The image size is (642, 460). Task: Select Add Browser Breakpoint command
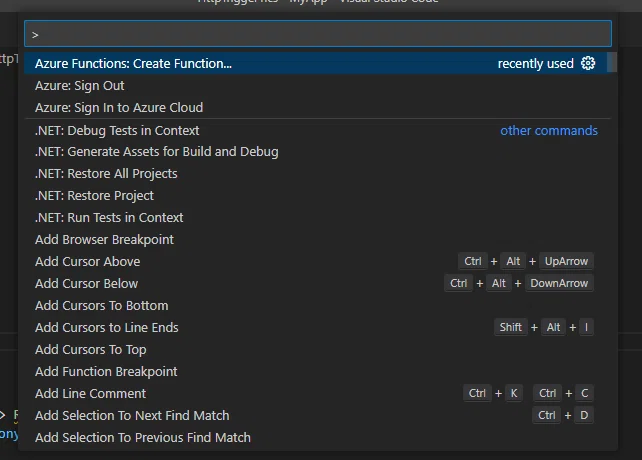coord(315,240)
